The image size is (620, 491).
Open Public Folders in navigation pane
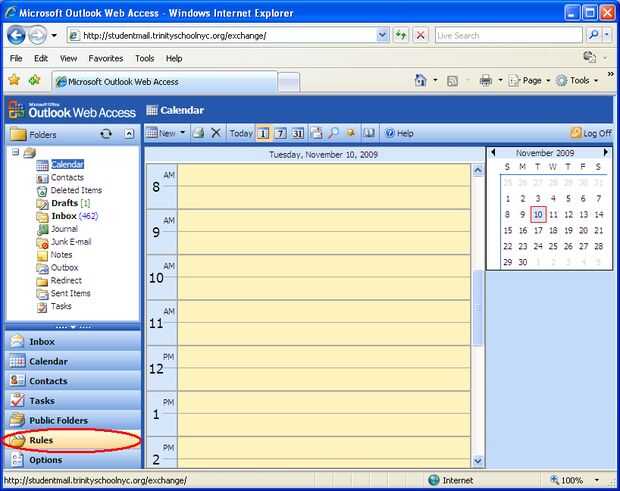point(73,421)
